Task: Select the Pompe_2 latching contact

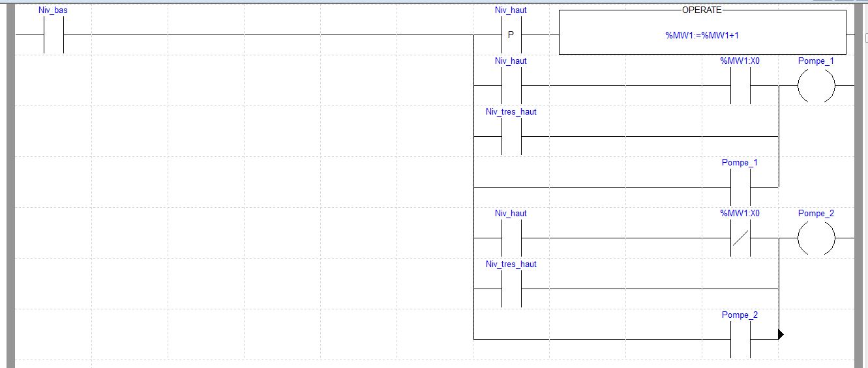Action: click(x=740, y=339)
